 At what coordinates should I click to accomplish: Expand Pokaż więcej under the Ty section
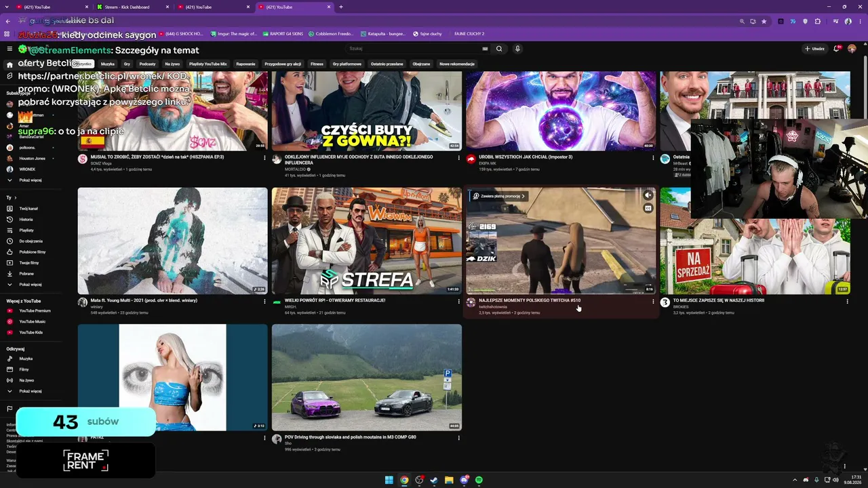[30, 285]
